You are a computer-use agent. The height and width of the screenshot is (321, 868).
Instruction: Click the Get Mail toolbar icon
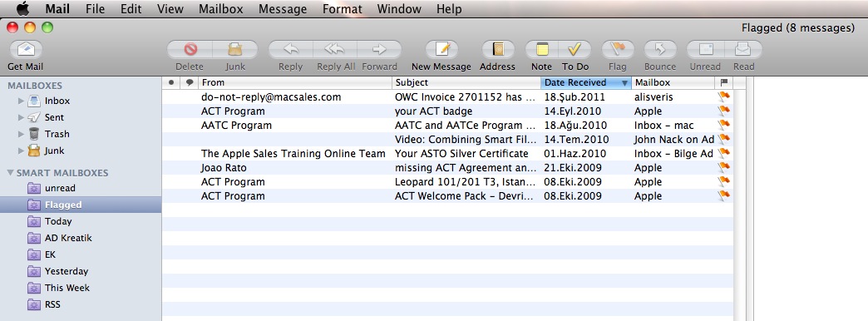26,49
